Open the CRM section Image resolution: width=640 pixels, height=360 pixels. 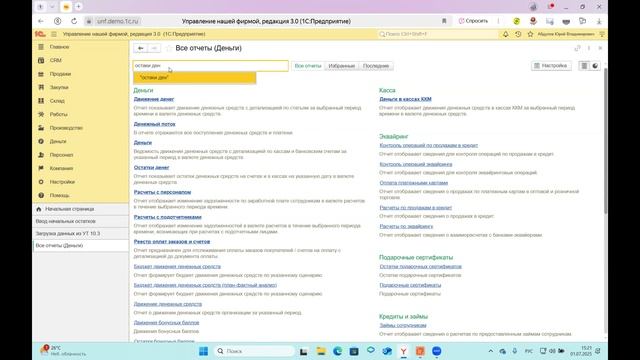coord(56,60)
